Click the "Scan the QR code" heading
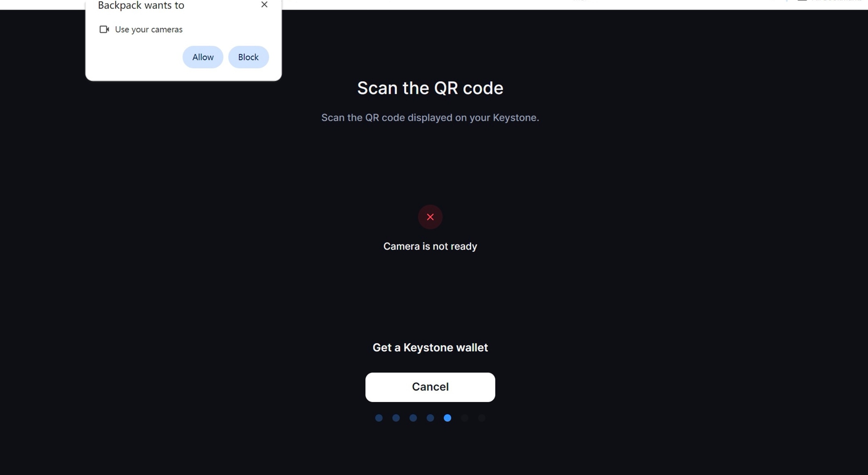 [x=430, y=88]
